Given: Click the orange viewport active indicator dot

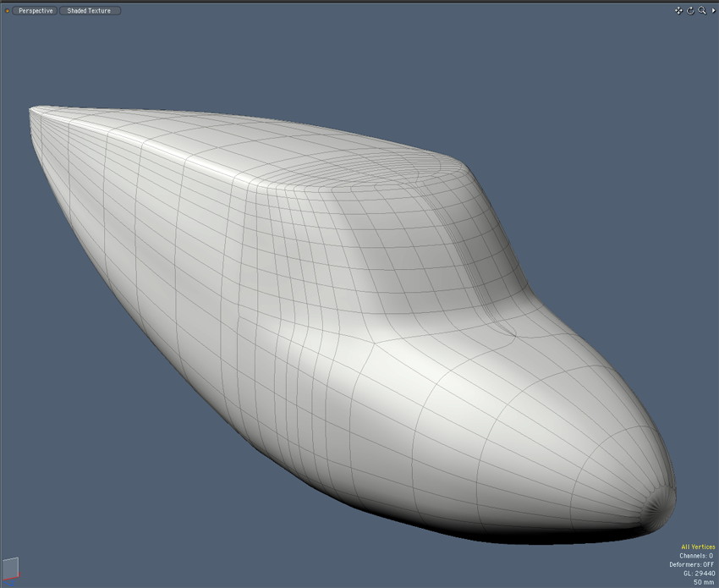Looking at the screenshot, I should tap(8, 11).
